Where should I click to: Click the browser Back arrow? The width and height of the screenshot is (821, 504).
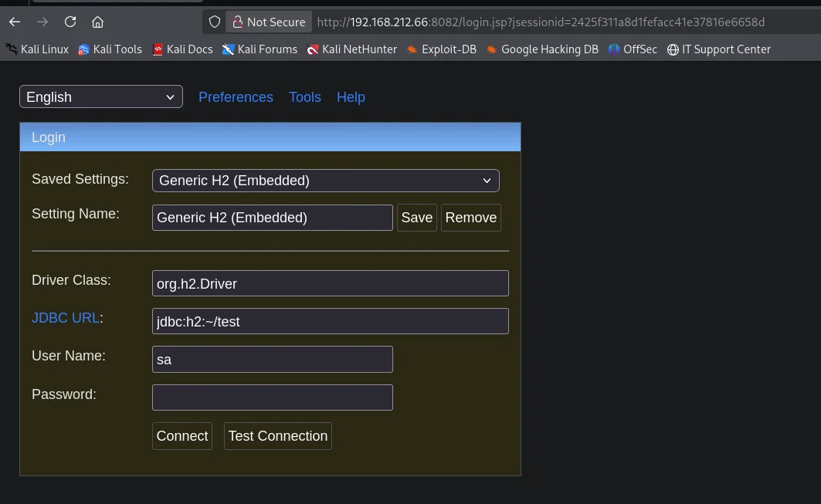click(x=15, y=22)
